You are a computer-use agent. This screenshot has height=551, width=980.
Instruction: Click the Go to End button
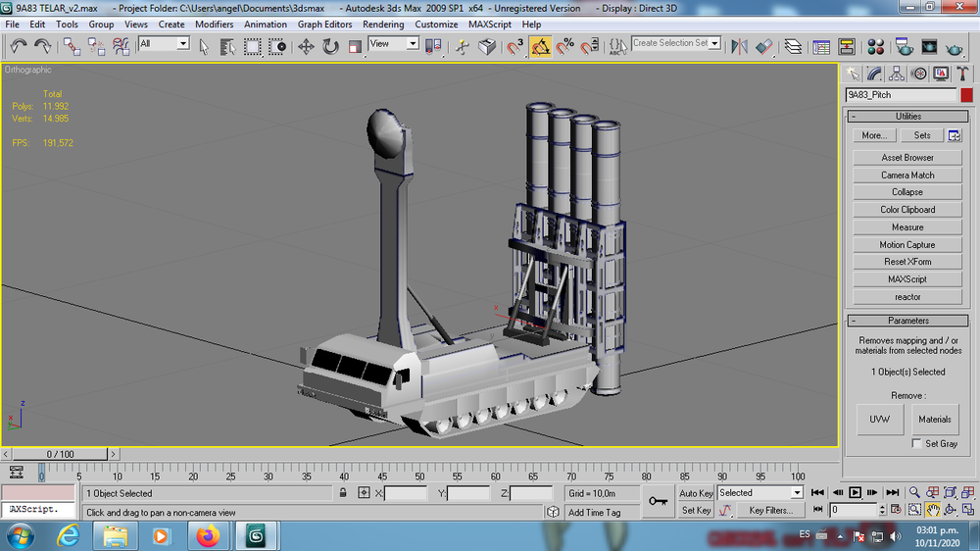point(893,493)
